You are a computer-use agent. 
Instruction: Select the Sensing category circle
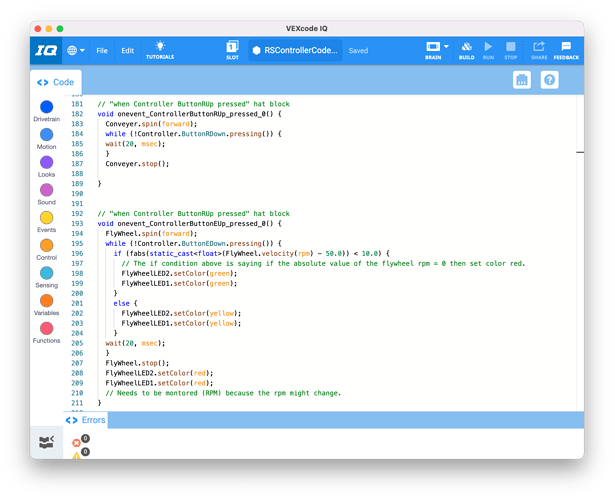click(x=47, y=273)
